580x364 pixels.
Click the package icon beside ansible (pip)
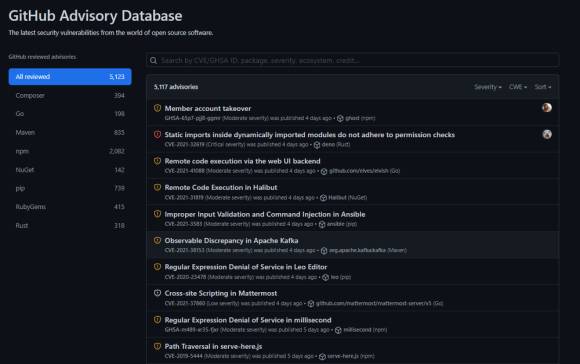click(x=322, y=225)
